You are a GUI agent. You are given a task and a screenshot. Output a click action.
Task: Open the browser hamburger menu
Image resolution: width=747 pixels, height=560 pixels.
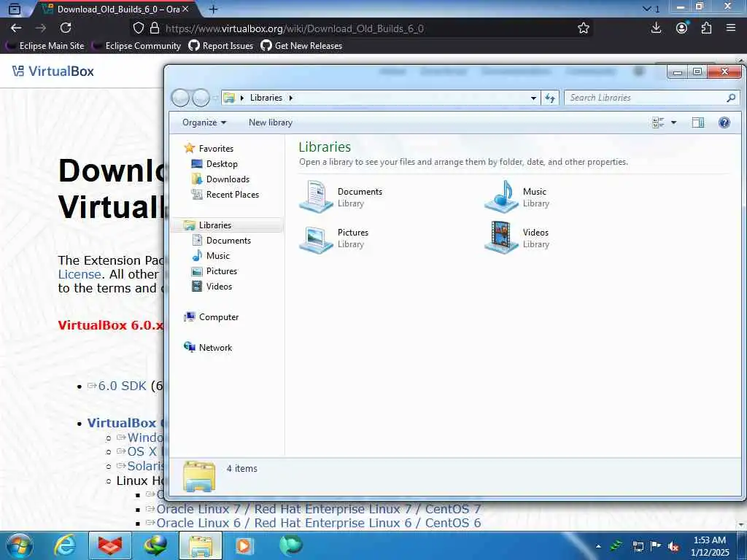point(731,28)
